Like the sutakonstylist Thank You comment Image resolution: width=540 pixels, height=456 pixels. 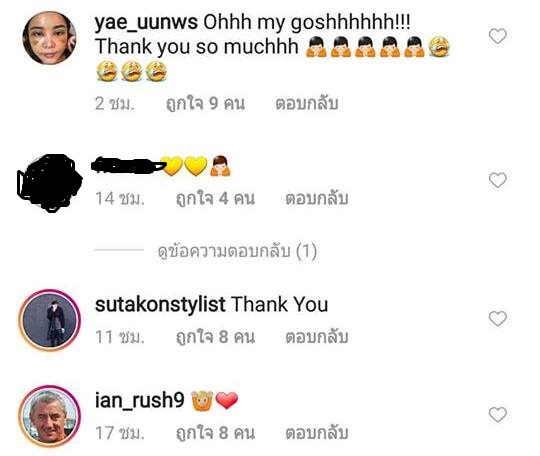[x=498, y=318]
